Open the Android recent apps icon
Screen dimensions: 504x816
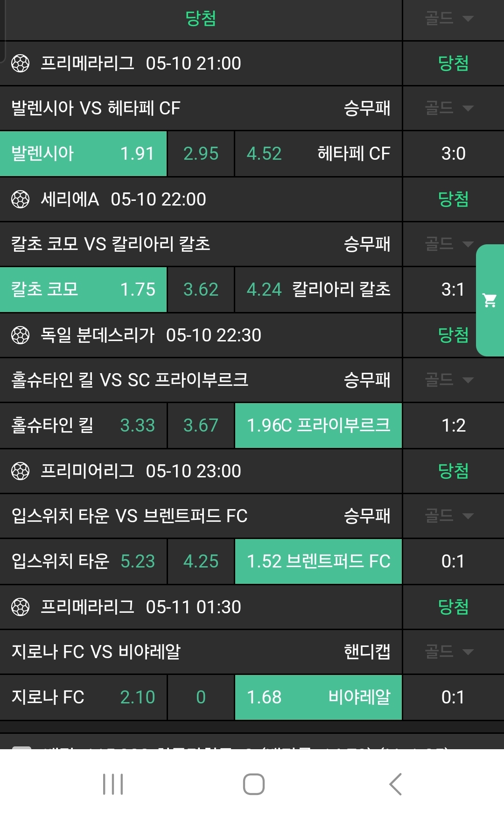(113, 784)
